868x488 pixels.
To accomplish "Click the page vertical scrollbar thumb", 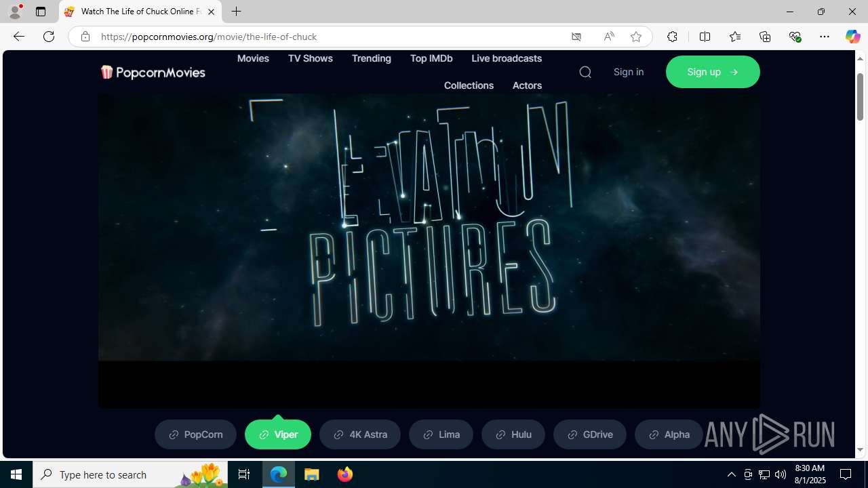I will click(860, 96).
